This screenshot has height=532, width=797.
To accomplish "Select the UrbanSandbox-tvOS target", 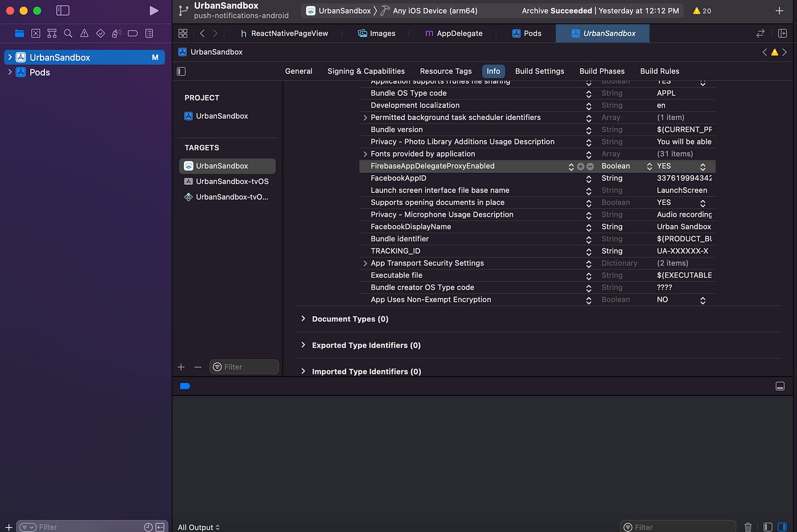I will [227, 182].
